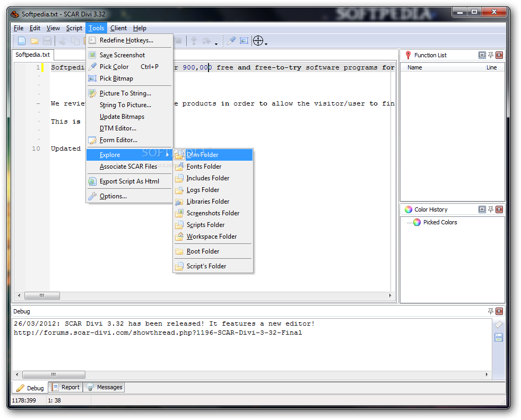Open Includes Folder from submenu

click(213, 178)
